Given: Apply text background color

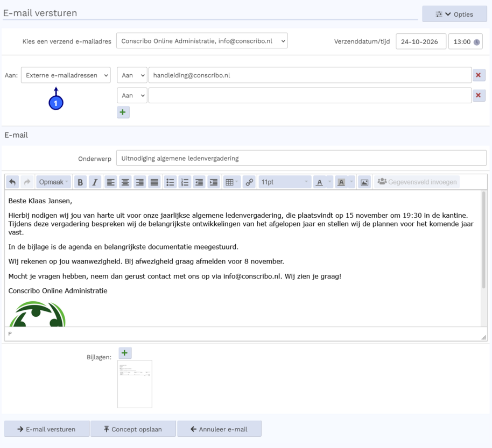Looking at the screenshot, I should point(341,182).
